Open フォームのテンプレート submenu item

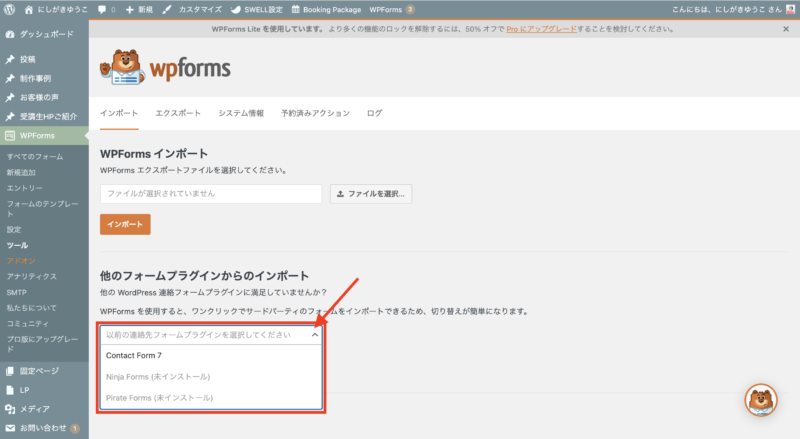42,208
